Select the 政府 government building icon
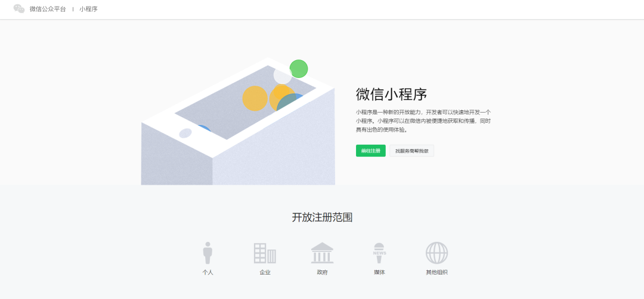 click(x=322, y=253)
